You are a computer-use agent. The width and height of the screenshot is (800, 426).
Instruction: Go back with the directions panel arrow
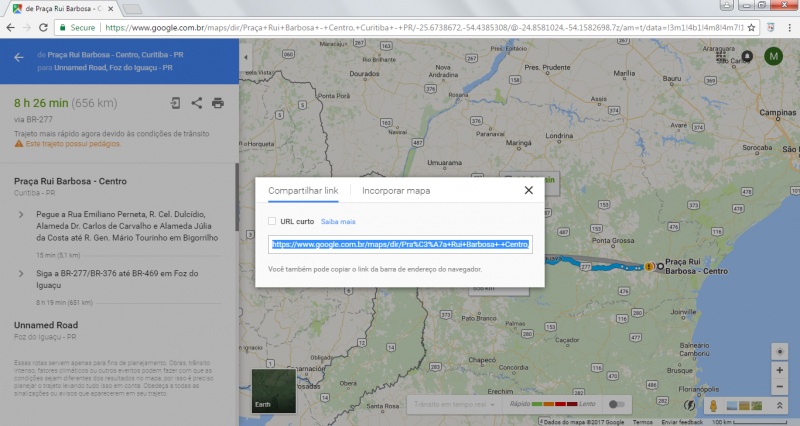[19, 58]
